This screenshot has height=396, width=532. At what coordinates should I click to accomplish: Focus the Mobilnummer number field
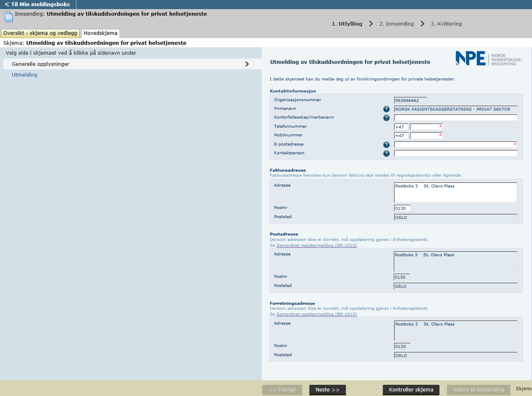(x=426, y=136)
